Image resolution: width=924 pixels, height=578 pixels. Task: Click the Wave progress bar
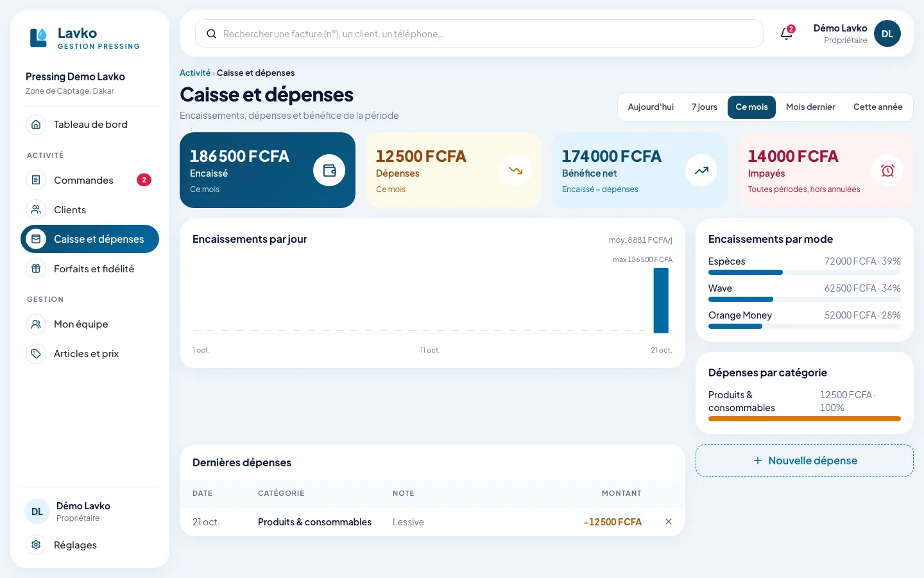pyautogui.click(x=805, y=299)
